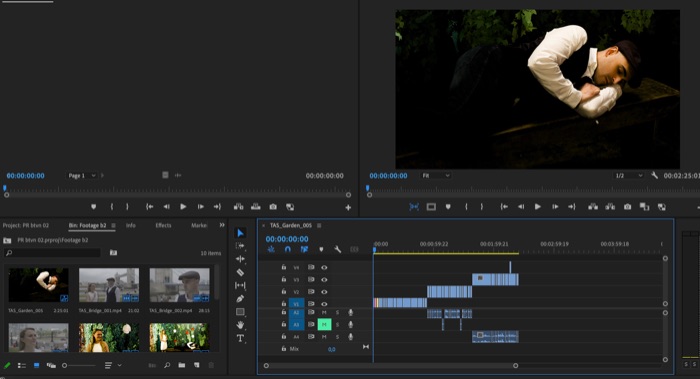Select the Rectangle tool

coord(240,312)
